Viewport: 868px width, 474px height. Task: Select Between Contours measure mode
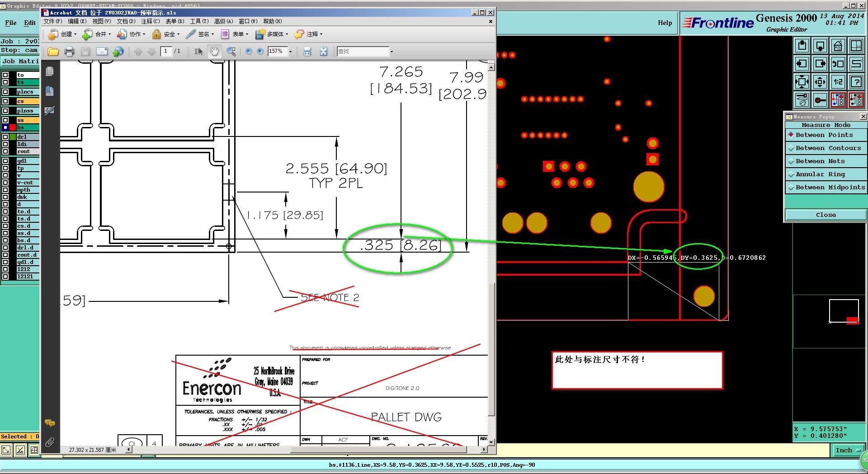(826, 148)
